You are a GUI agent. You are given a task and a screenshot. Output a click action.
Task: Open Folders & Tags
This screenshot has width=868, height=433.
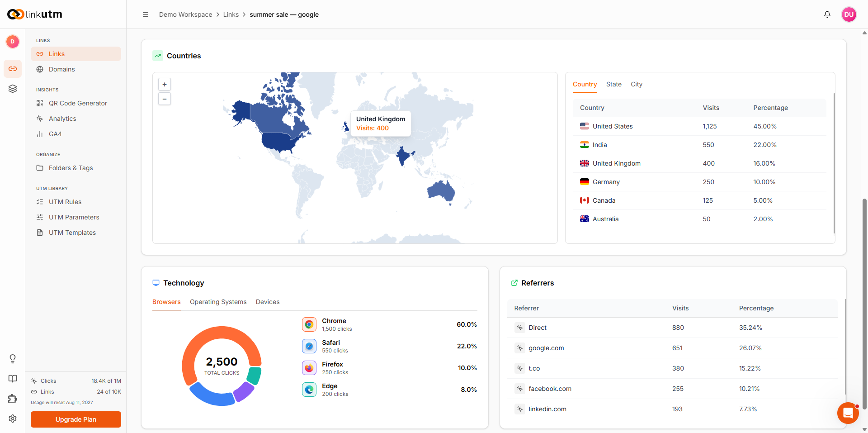tap(76, 168)
